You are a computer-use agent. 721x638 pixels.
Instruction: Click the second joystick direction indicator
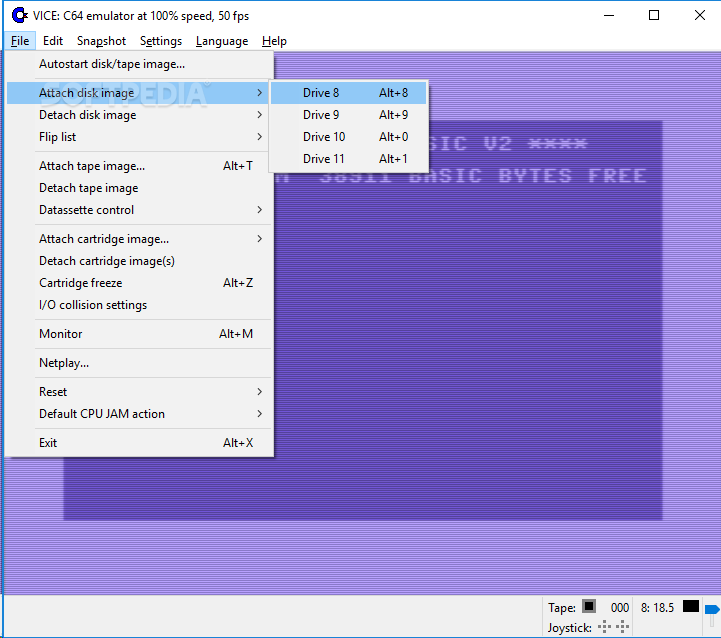(623, 627)
